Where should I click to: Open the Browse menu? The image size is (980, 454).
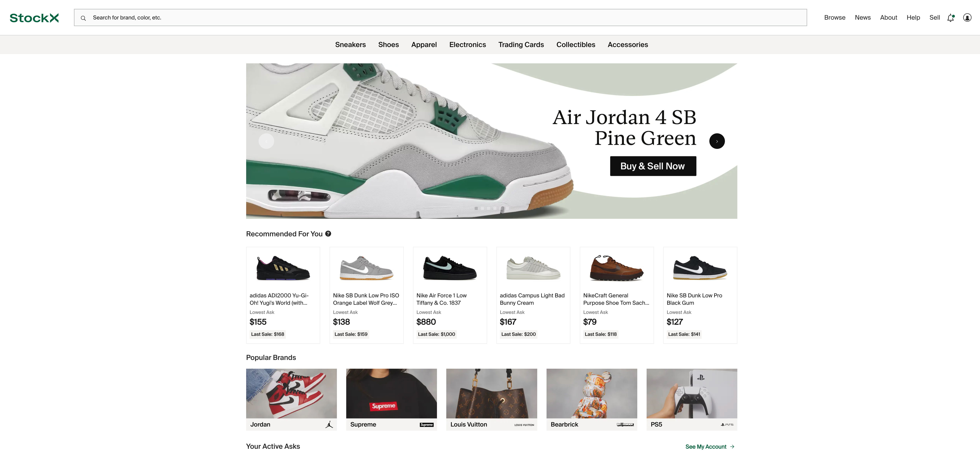834,17
